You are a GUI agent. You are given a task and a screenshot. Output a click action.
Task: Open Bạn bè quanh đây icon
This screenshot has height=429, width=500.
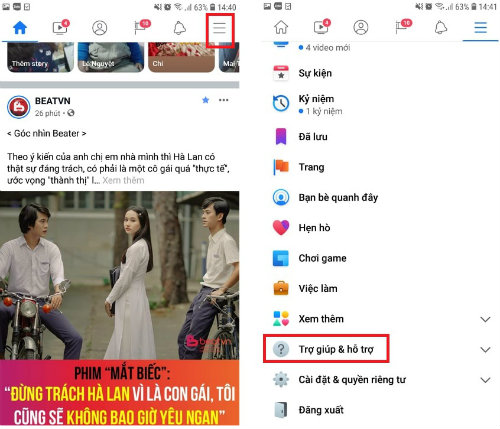pyautogui.click(x=281, y=197)
